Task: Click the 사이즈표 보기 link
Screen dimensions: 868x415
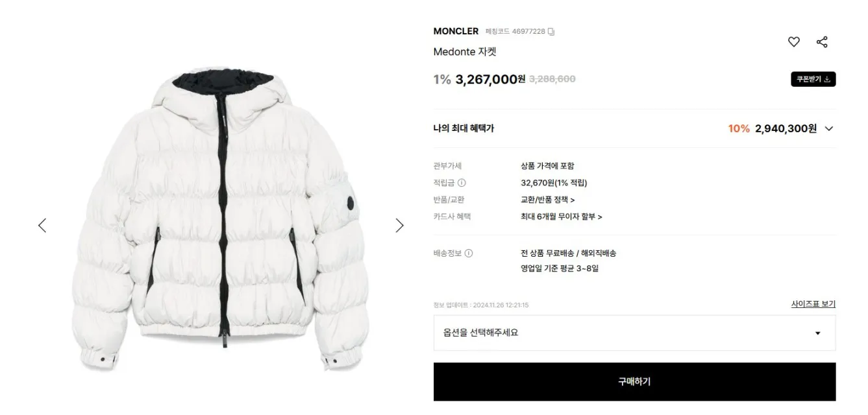Action: [x=813, y=304]
